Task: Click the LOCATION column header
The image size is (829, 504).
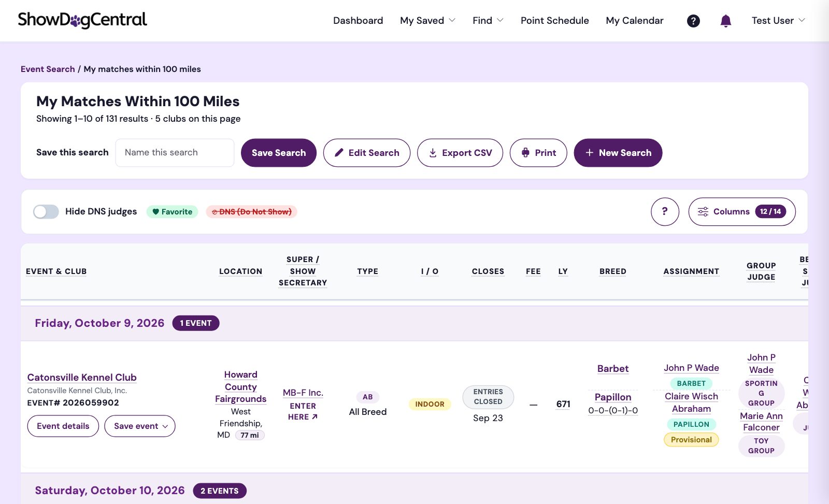Action: 240,271
